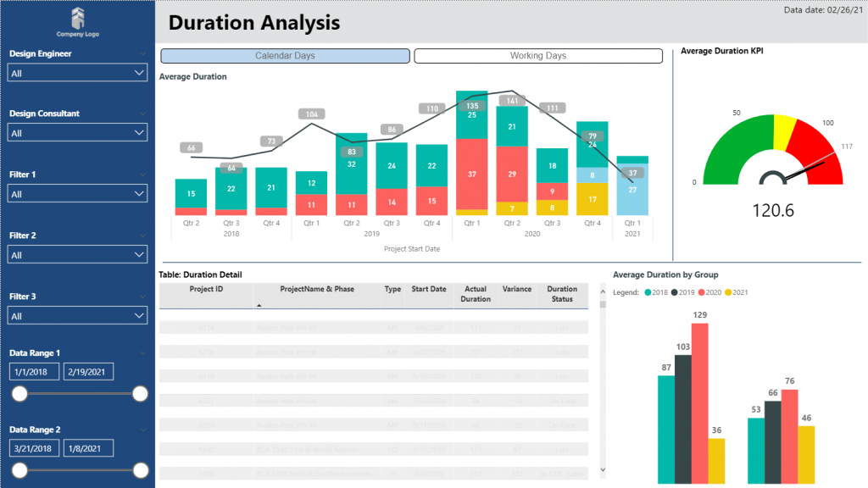This screenshot has width=868, height=488.
Task: Open the Filter 3 dropdown
Action: pyautogui.click(x=77, y=315)
